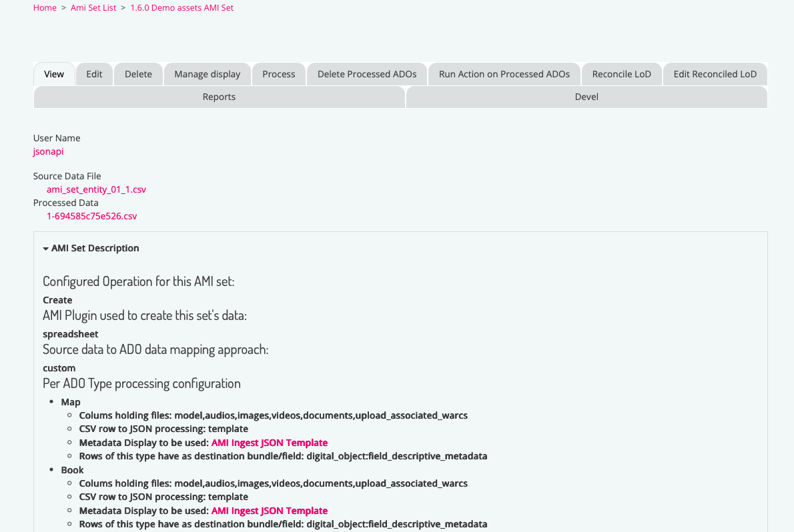Select Run Action on Processed ADOs tab
Image resolution: width=794 pixels, height=532 pixels.
[504, 74]
